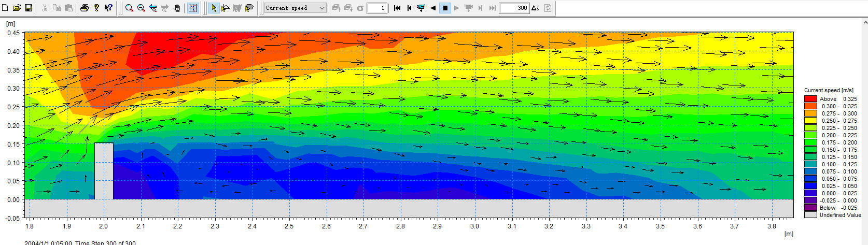Click the -0.05 label on vertical axis

(12, 219)
